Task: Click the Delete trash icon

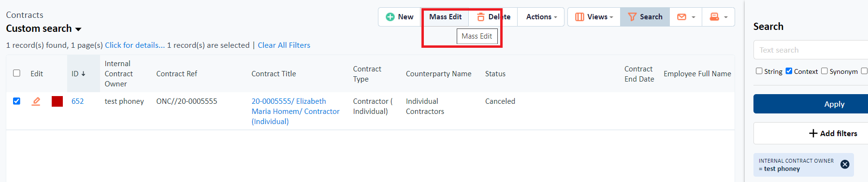Action: [481, 17]
